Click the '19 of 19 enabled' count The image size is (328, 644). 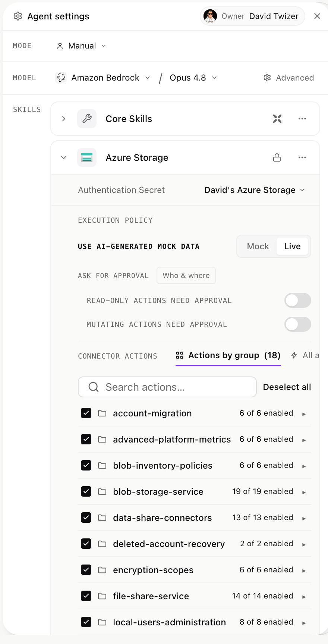(x=263, y=491)
